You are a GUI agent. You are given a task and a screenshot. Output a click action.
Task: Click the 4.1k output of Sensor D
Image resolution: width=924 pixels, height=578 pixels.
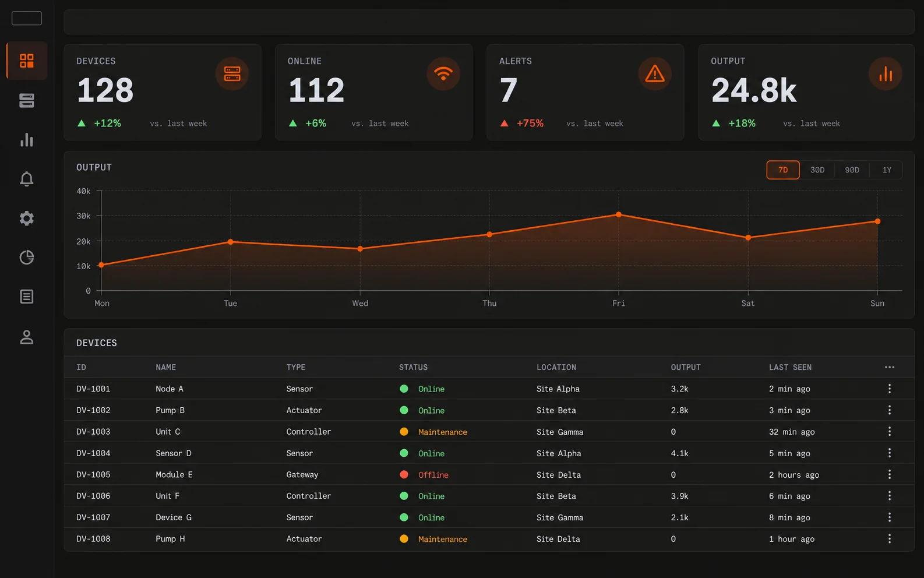click(680, 453)
